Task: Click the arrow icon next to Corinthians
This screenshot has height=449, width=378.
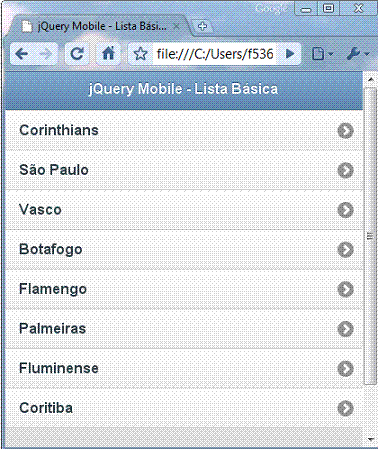Action: (x=345, y=131)
